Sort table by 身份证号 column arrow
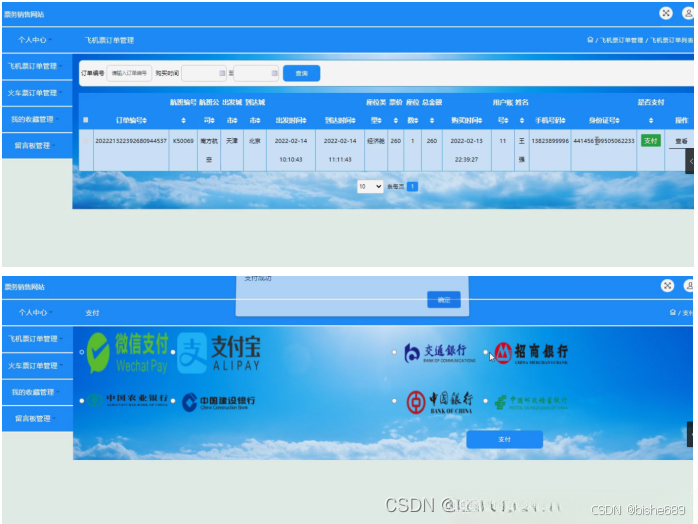This screenshot has height=524, width=698. coord(617,120)
